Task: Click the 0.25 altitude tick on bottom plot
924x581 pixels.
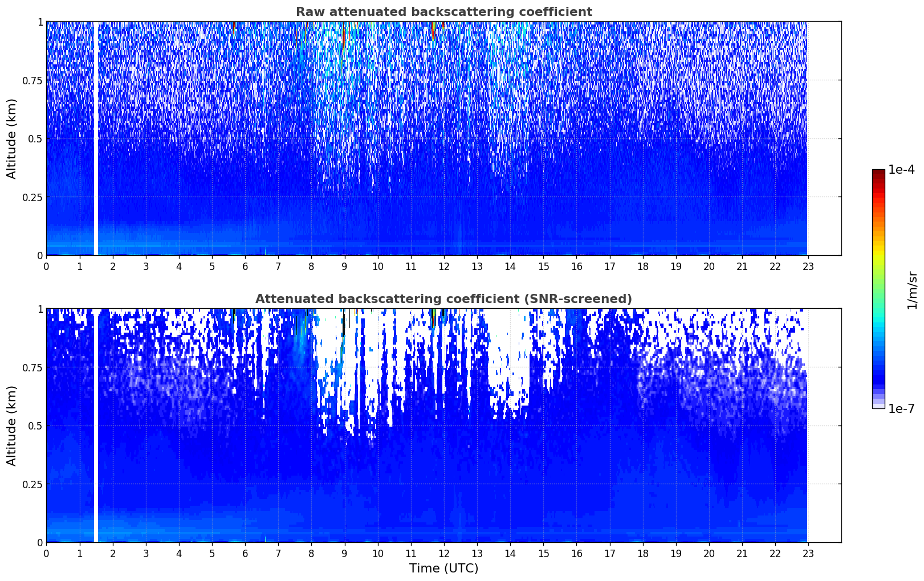Action: 32,484
